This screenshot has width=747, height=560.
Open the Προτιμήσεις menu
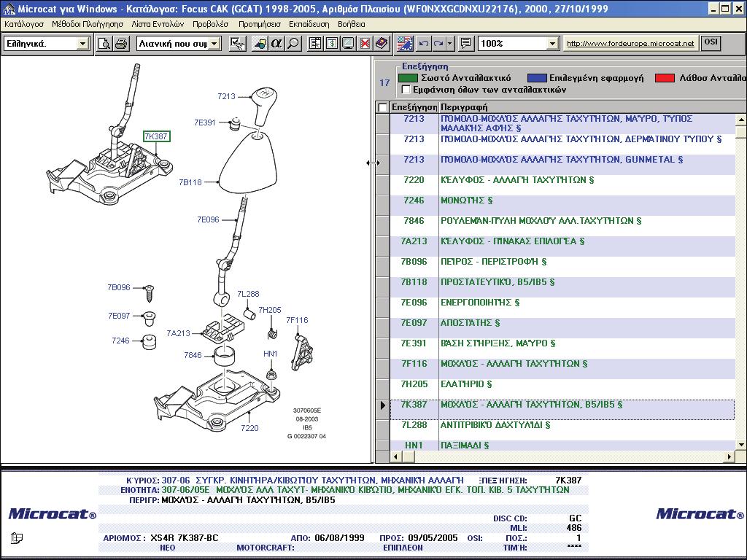(x=260, y=24)
